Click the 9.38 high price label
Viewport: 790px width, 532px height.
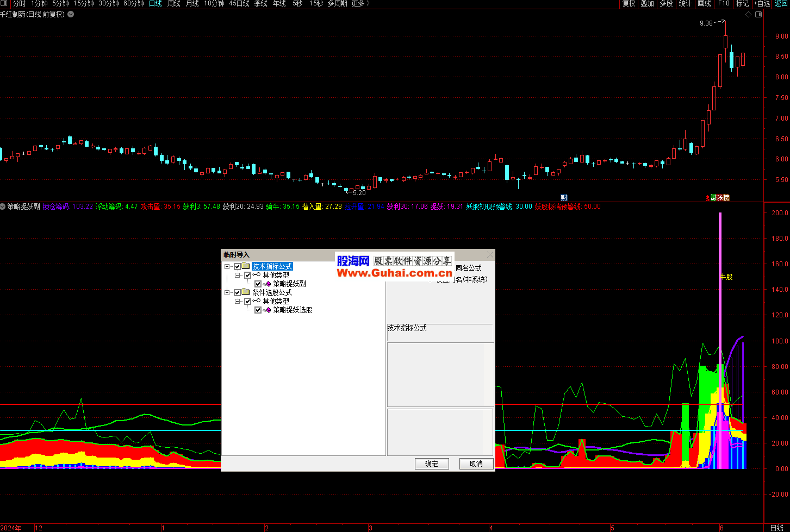[x=706, y=23]
